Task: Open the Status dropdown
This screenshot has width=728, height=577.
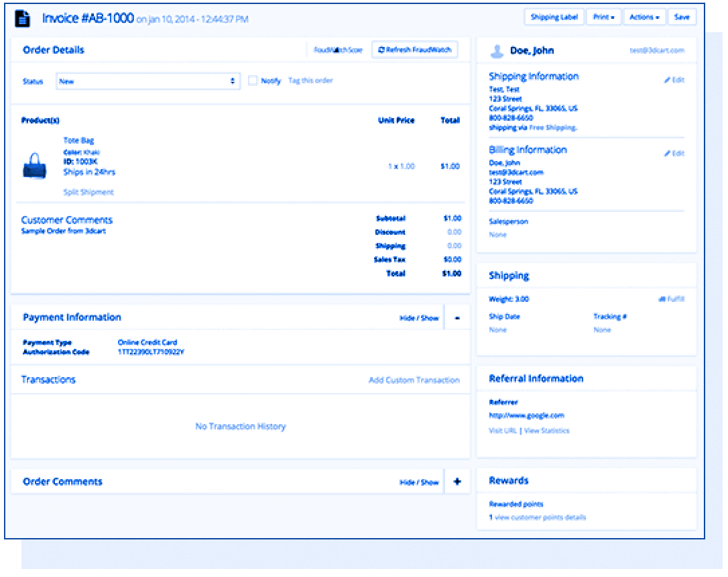Action: coord(148,81)
